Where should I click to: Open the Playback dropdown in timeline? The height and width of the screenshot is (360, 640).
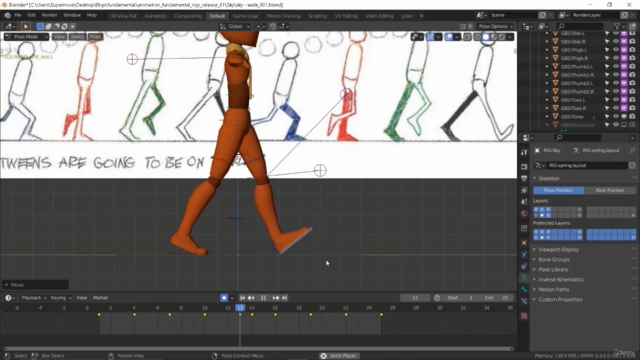[33, 298]
